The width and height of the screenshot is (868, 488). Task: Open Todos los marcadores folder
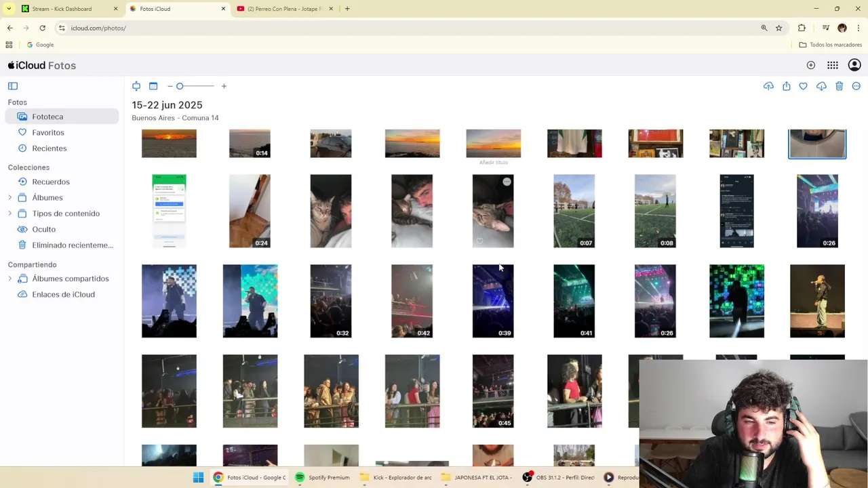831,45
